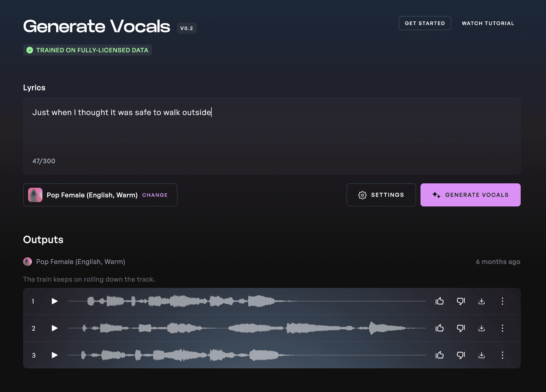546x392 pixels.
Task: Open more options for track 2
Action: pyautogui.click(x=503, y=328)
